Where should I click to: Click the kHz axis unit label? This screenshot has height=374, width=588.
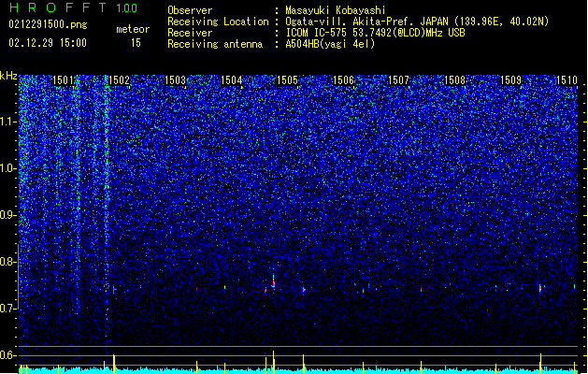coord(8,76)
